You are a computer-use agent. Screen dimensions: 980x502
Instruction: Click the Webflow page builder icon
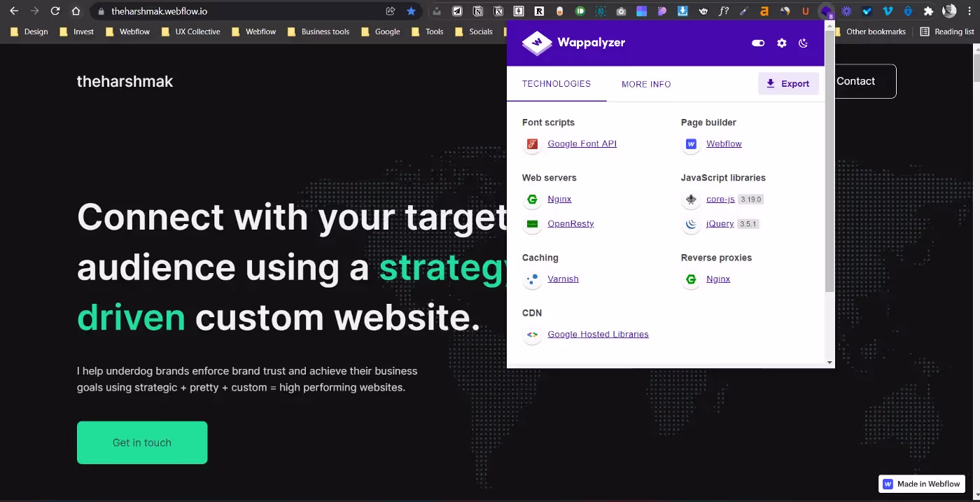(691, 144)
